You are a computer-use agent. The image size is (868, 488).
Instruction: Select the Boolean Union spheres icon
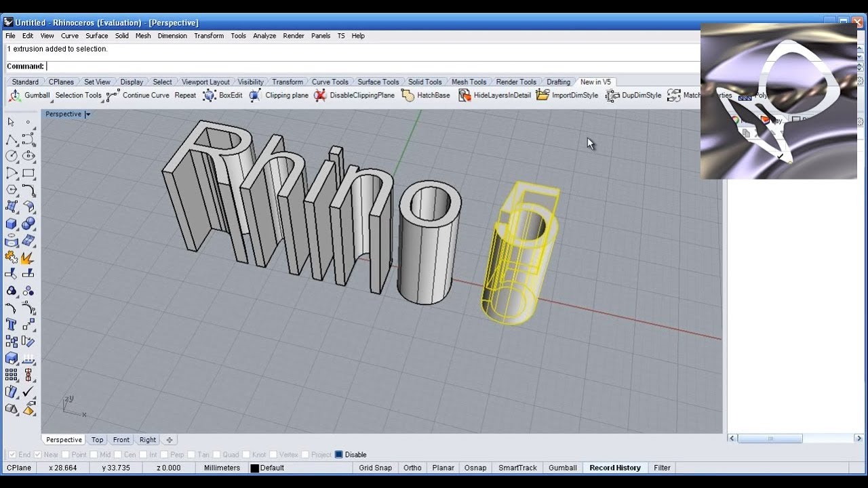click(x=28, y=224)
